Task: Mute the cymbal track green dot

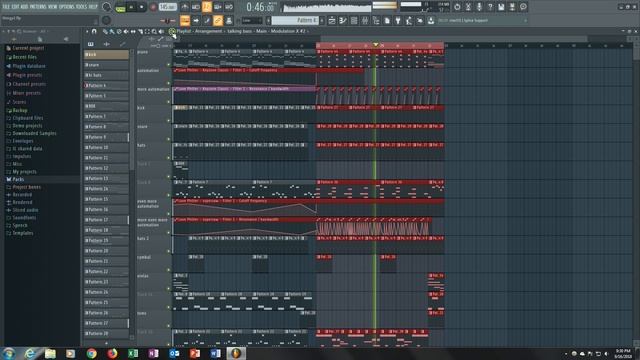Action: 168,270
